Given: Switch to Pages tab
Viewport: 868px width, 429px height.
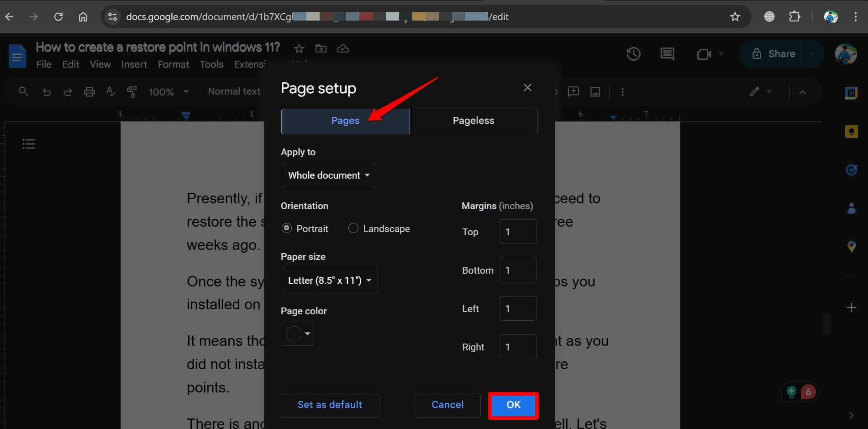Looking at the screenshot, I should (345, 121).
